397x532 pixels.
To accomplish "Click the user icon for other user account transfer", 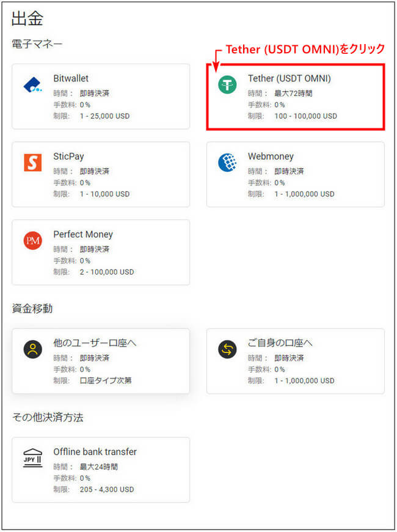I will tap(32, 349).
